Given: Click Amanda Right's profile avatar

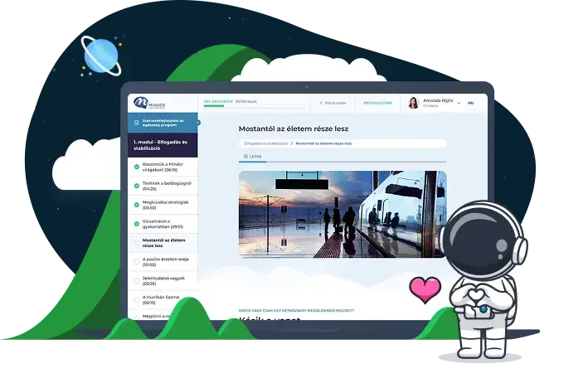Looking at the screenshot, I should coord(413,103).
